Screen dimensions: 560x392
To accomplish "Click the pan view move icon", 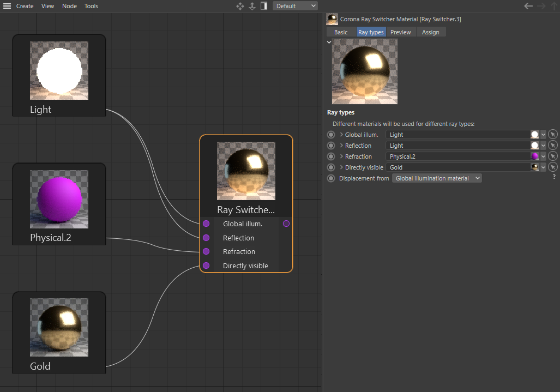I will [x=240, y=6].
